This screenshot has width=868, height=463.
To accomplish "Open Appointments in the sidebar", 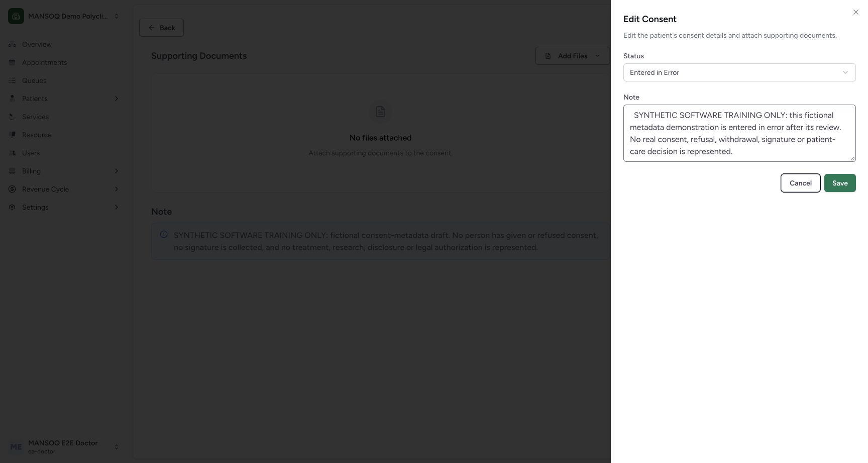I will tap(64, 62).
